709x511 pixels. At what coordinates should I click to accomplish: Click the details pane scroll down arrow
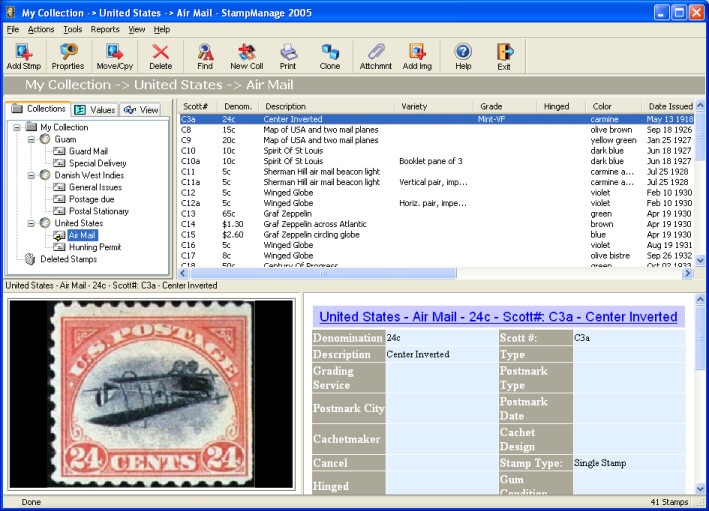[700, 489]
